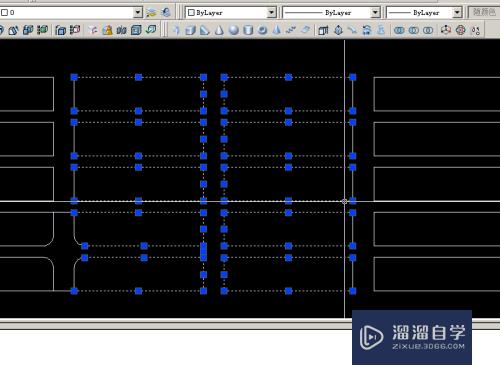Select the Copy Edges tool
The height and width of the screenshot is (375, 500).
click(x=60, y=30)
